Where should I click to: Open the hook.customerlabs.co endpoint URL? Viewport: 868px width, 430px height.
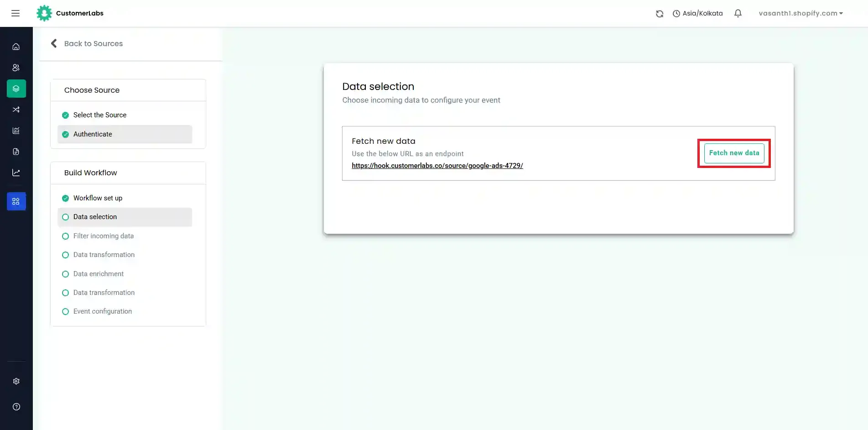tap(437, 166)
